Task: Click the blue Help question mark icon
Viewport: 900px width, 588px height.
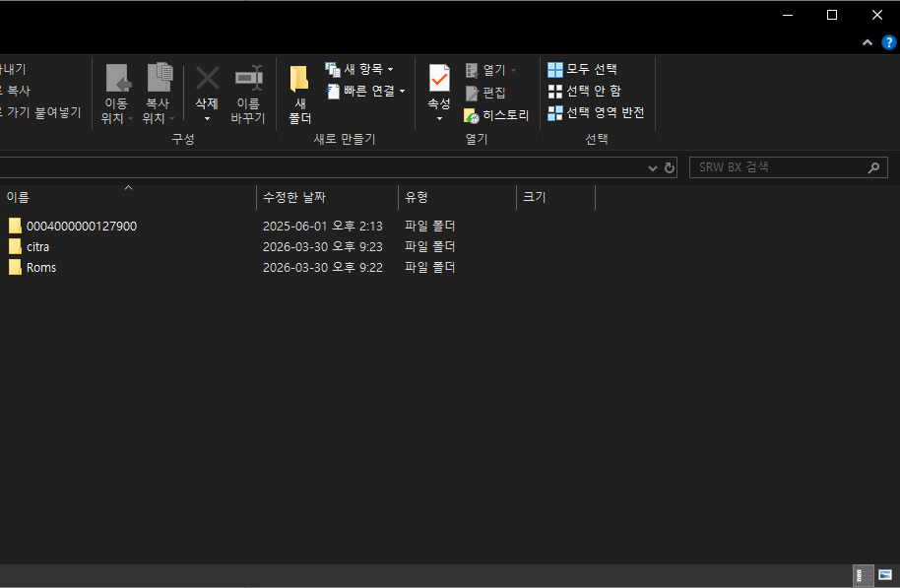Action: point(888,43)
